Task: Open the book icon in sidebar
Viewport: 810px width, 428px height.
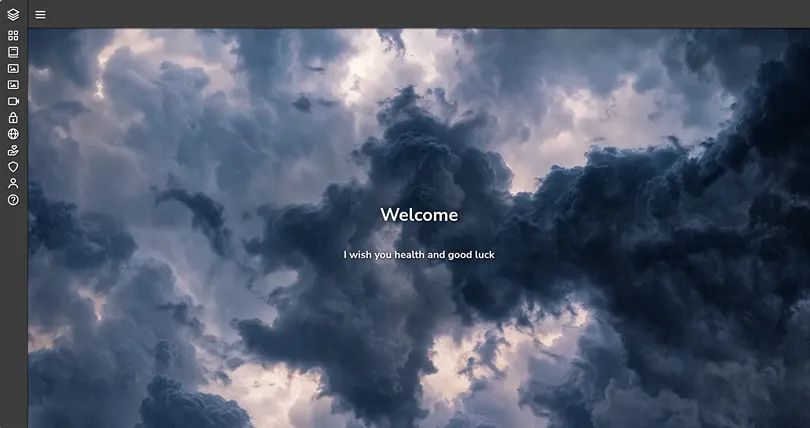Action: point(13,52)
